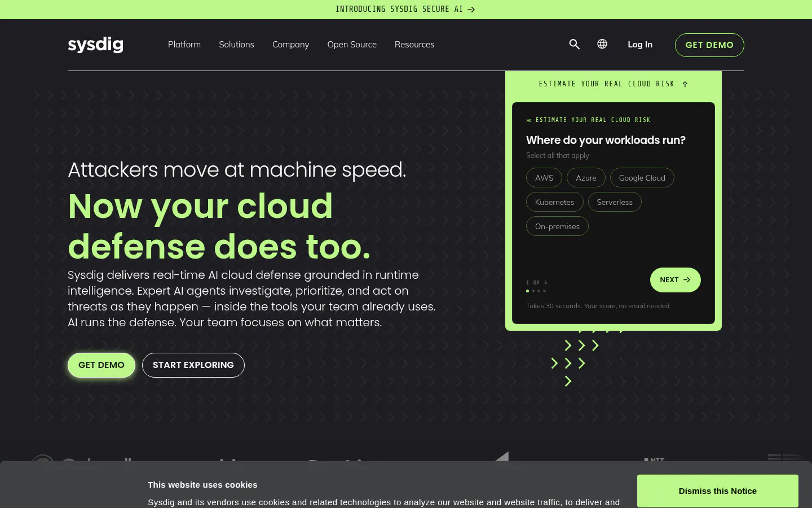Open the Company menu
The width and height of the screenshot is (812, 508).
pyautogui.click(x=290, y=45)
